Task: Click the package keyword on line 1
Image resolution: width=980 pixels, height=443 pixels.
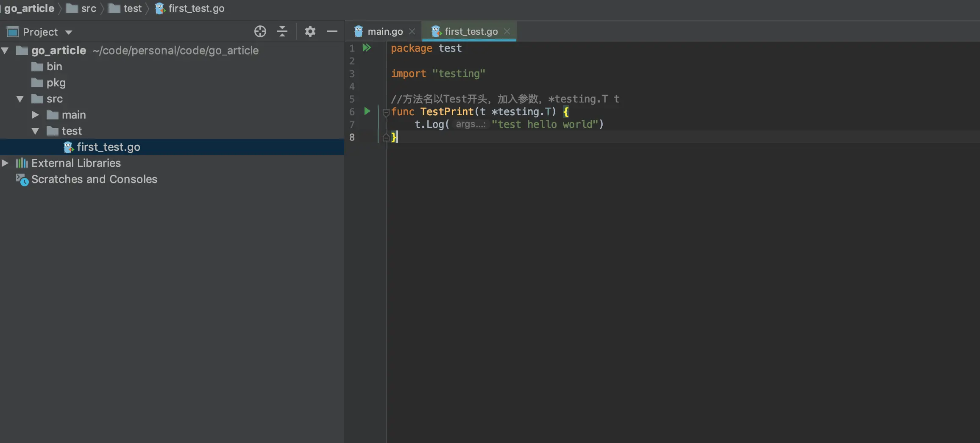Action: 411,48
